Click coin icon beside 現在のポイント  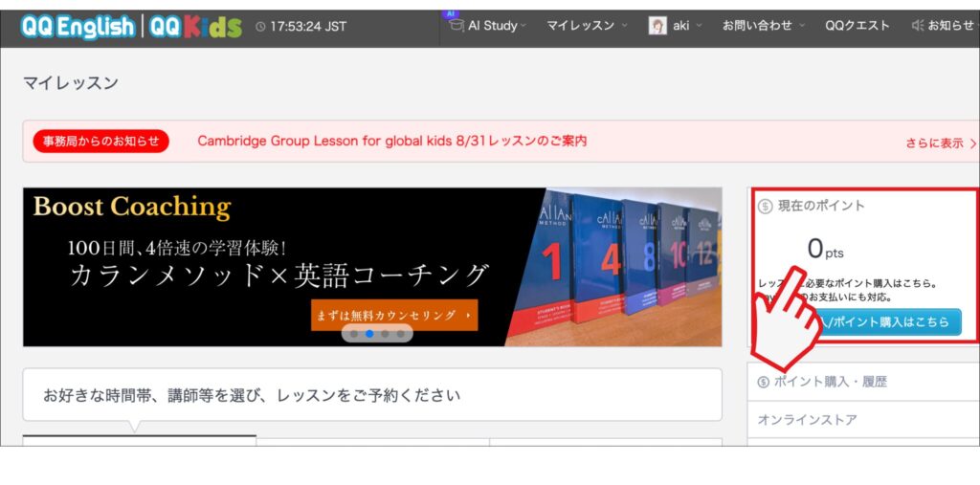point(765,206)
